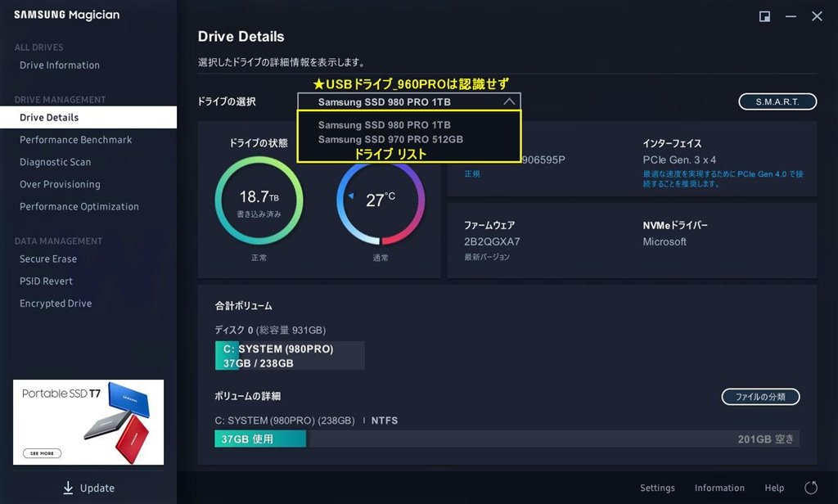Image resolution: width=838 pixels, height=504 pixels.
Task: Open Help in the footer
Action: pyautogui.click(x=774, y=488)
